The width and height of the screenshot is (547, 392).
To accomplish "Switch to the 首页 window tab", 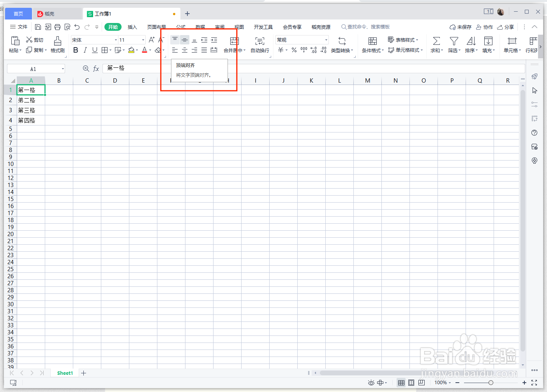I will point(18,14).
